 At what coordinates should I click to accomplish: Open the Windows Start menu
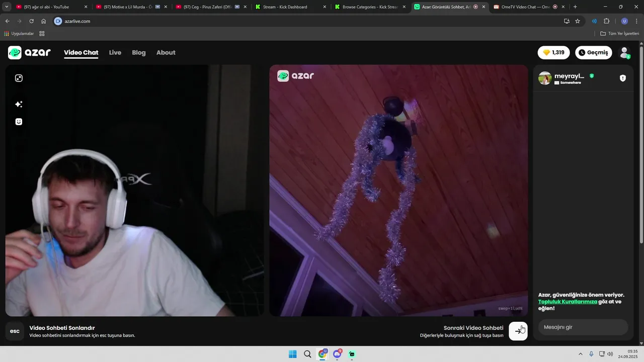click(293, 354)
